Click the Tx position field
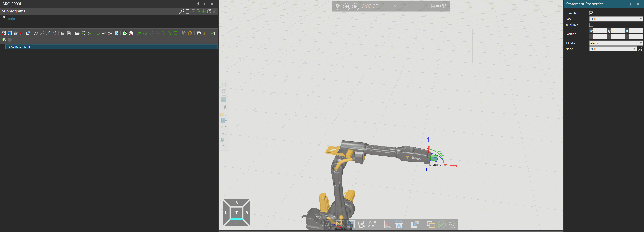Image resolution: width=644 pixels, height=232 pixels. [600, 31]
